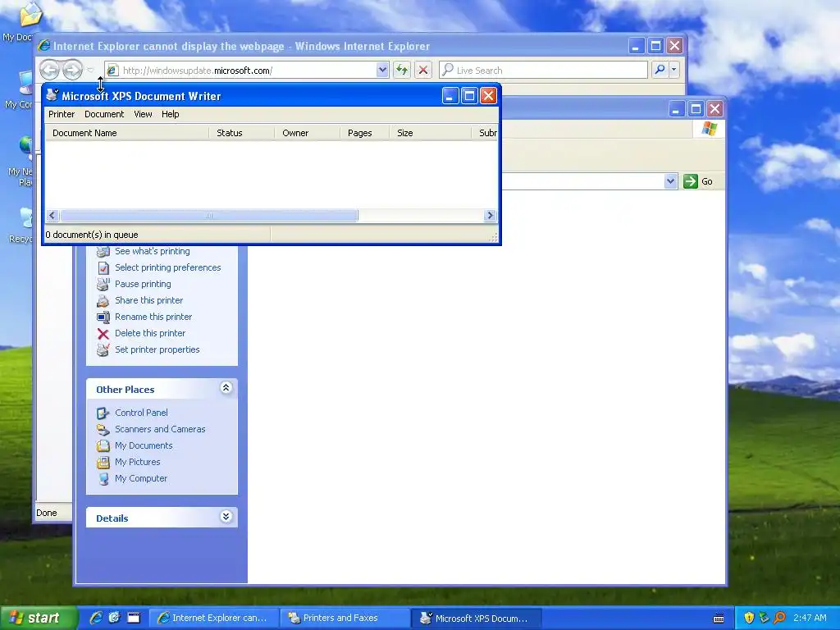This screenshot has height=630, width=840.
Task: Click the Pages column header
Action: click(x=364, y=133)
